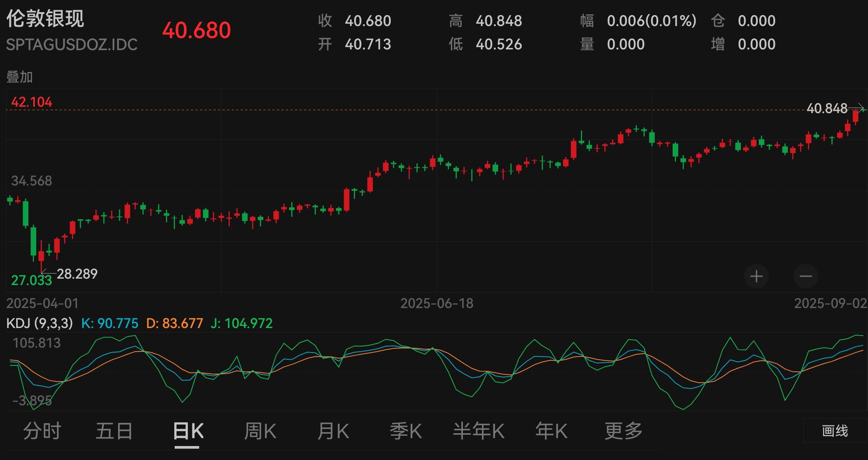
Task: Switch to the 季K tab
Action: click(406, 431)
